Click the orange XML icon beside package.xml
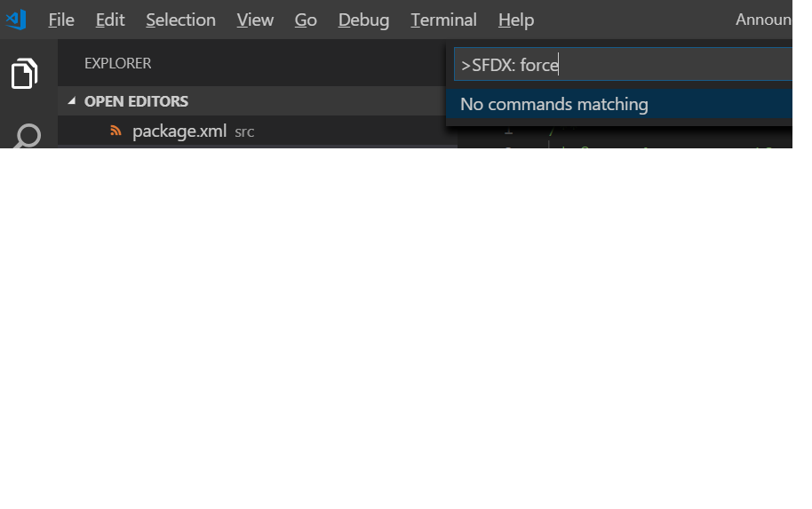The height and width of the screenshot is (509, 812). pos(115,131)
